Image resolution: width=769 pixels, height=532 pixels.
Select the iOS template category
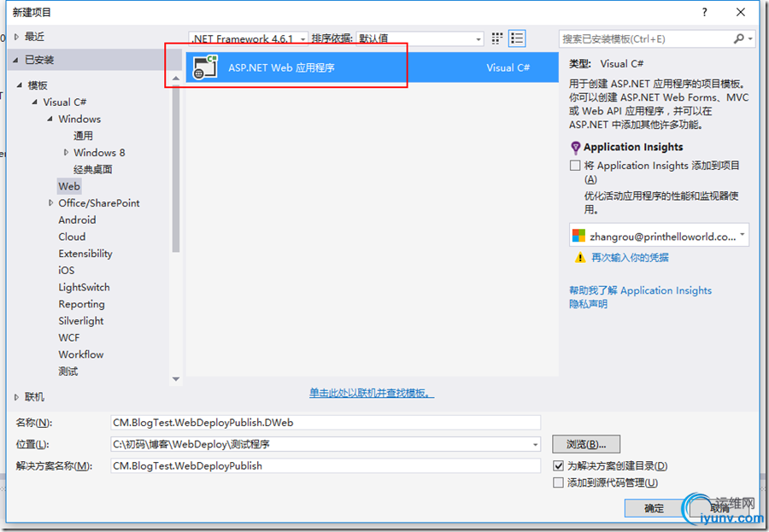click(66, 270)
